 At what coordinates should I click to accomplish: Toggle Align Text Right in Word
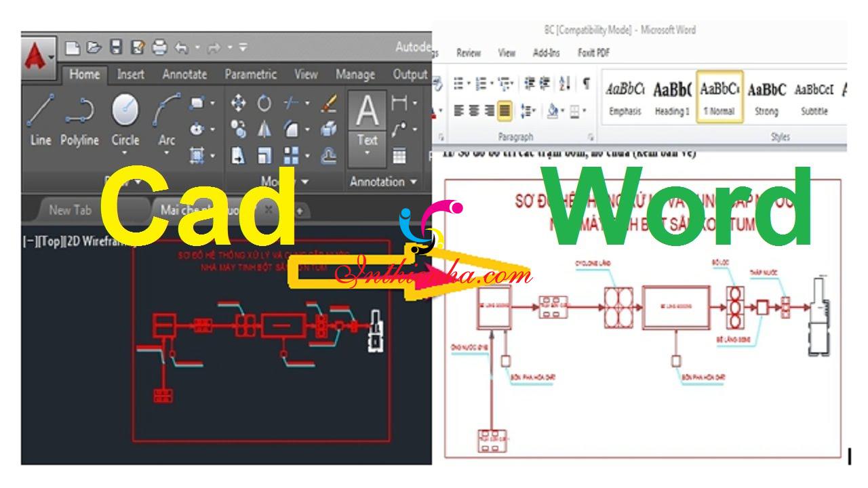pos(490,110)
